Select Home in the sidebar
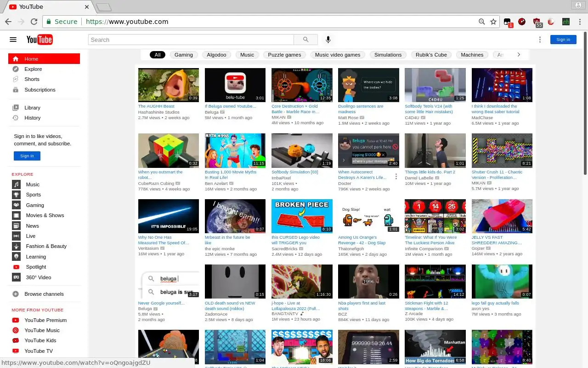Screen dimensions: 588x368 pyautogui.click(x=44, y=59)
